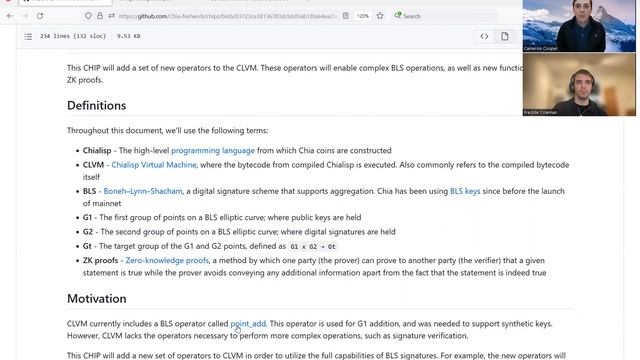Open the file outline list icon
The image size is (640, 360).
pyautogui.click(x=28, y=37)
